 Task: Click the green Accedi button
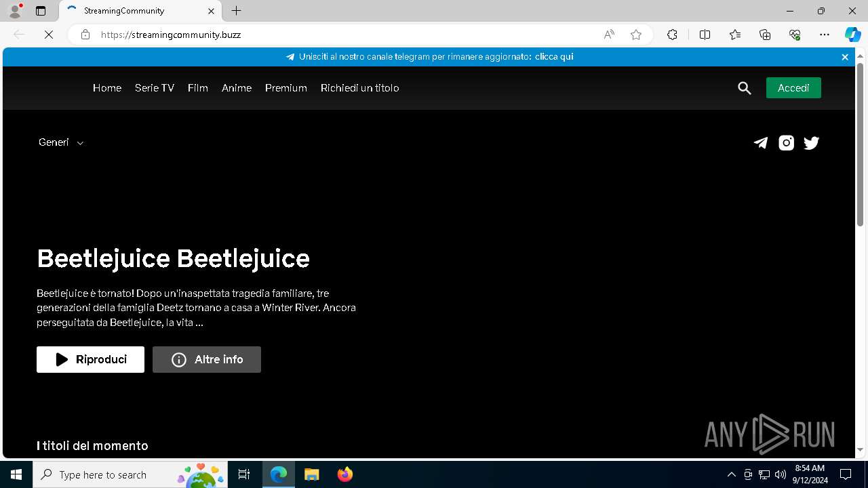coord(793,88)
